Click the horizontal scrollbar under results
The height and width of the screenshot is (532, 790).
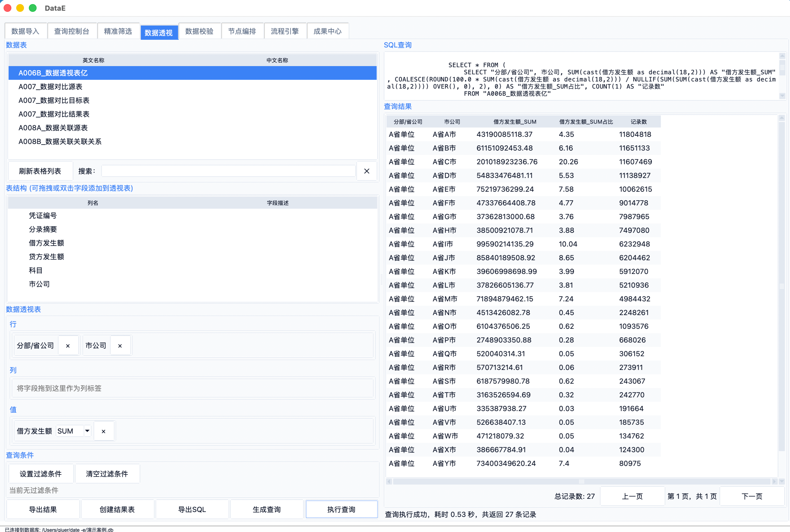581,482
